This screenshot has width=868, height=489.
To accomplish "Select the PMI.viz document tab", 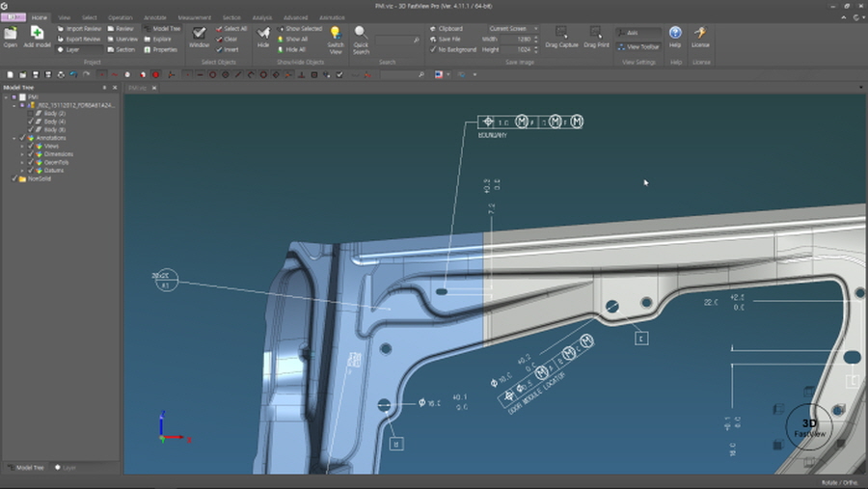I will [137, 88].
